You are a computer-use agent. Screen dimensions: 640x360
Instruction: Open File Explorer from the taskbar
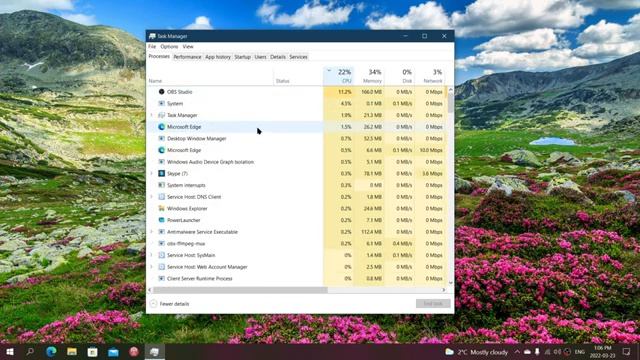coord(72,351)
